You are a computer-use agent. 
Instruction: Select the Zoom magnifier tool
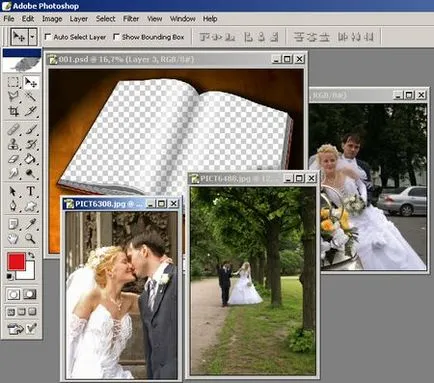(31, 238)
